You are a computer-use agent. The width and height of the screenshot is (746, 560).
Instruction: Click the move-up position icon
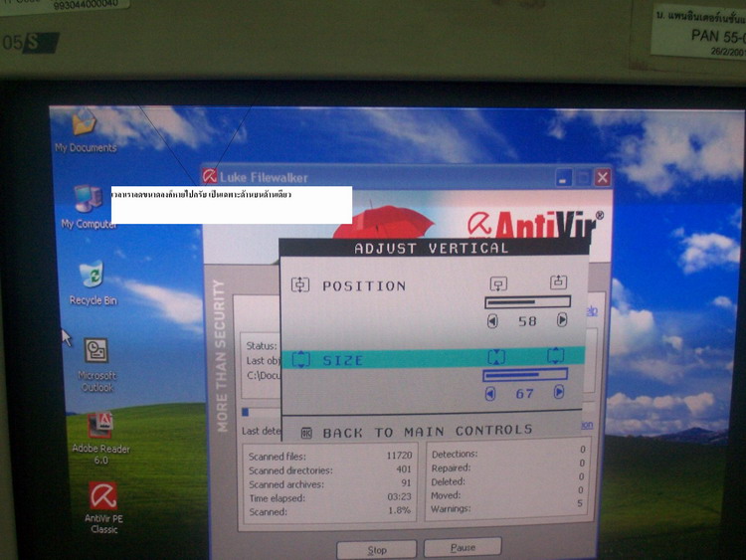559,281
